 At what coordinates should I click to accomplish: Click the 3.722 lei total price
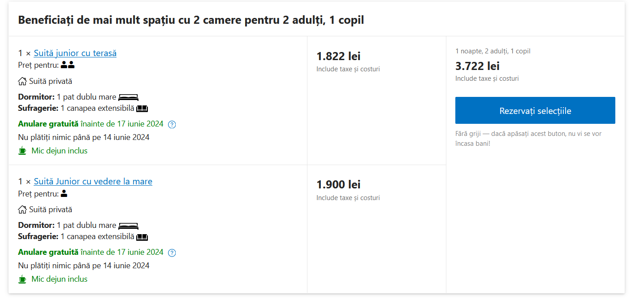pos(477,66)
